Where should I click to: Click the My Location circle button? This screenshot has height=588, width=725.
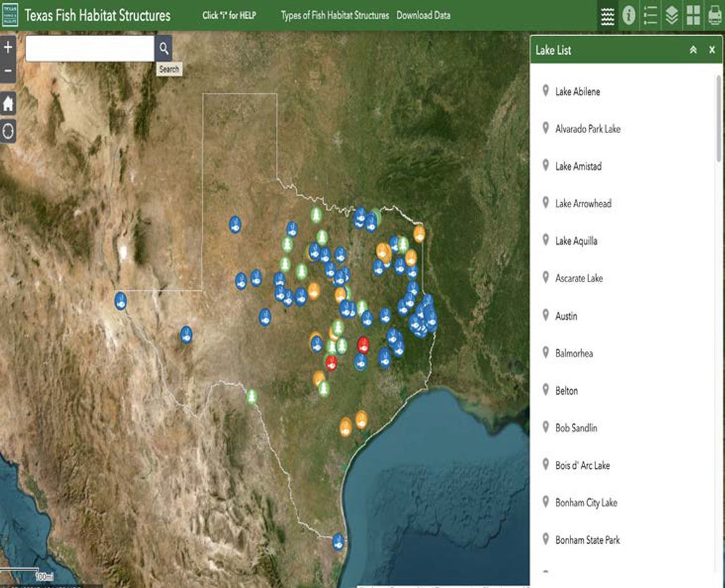(8, 132)
